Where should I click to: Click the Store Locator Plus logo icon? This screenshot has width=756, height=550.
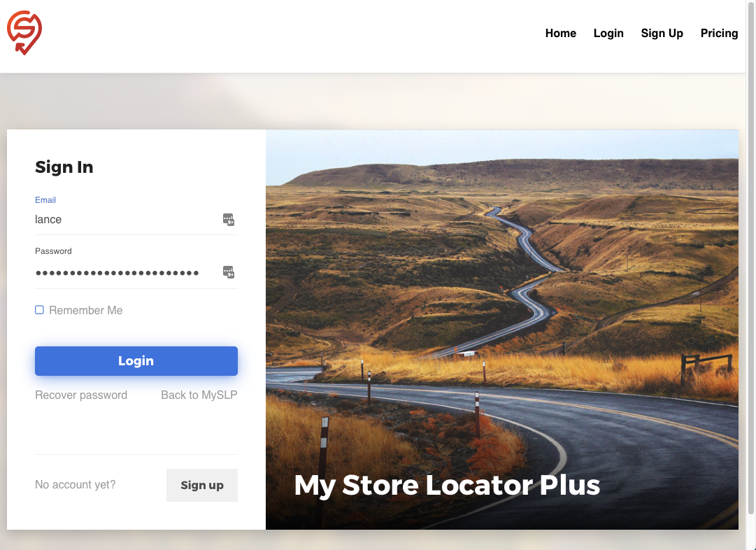pos(24,32)
